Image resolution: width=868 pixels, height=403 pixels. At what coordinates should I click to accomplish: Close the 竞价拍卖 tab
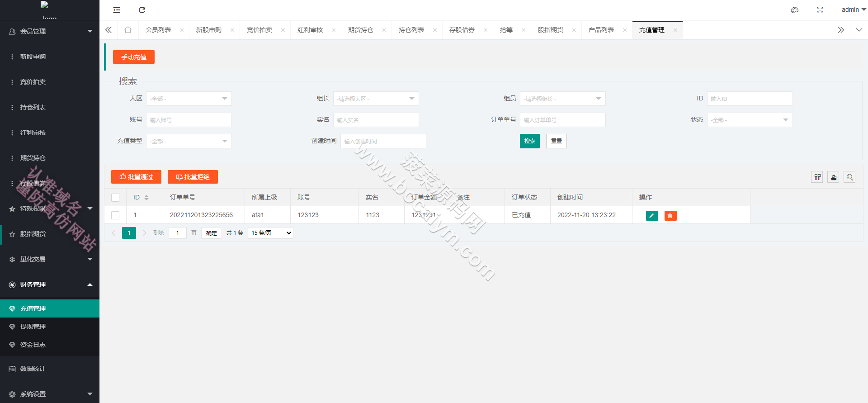point(283,30)
